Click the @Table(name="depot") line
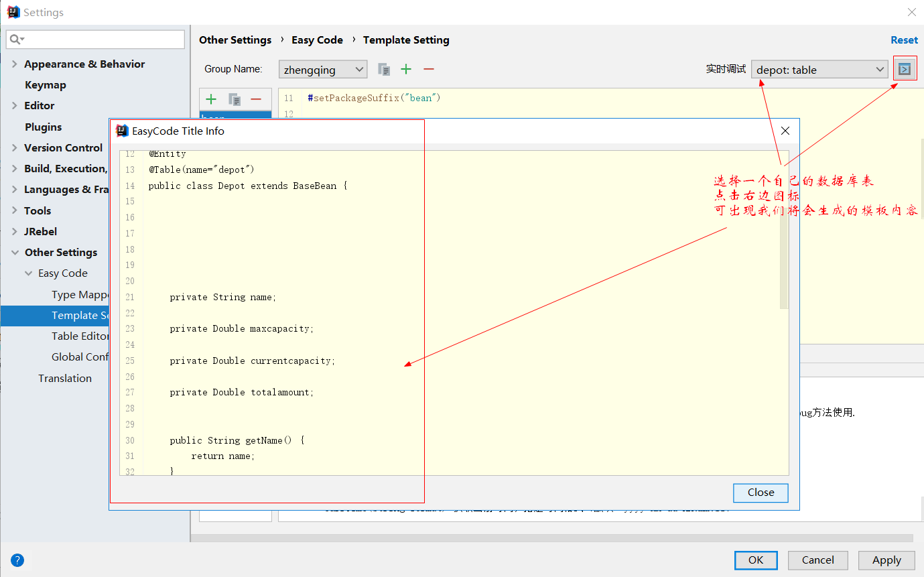Viewport: 924px width, 577px height. point(202,170)
